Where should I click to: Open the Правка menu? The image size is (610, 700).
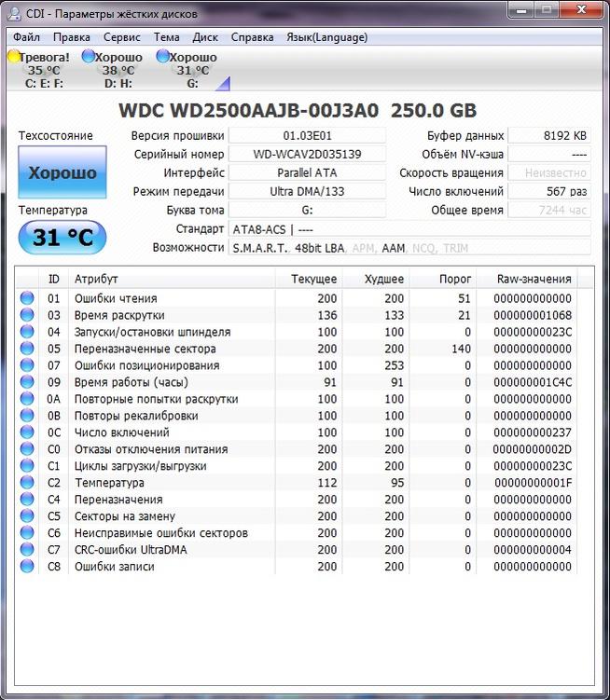72,37
